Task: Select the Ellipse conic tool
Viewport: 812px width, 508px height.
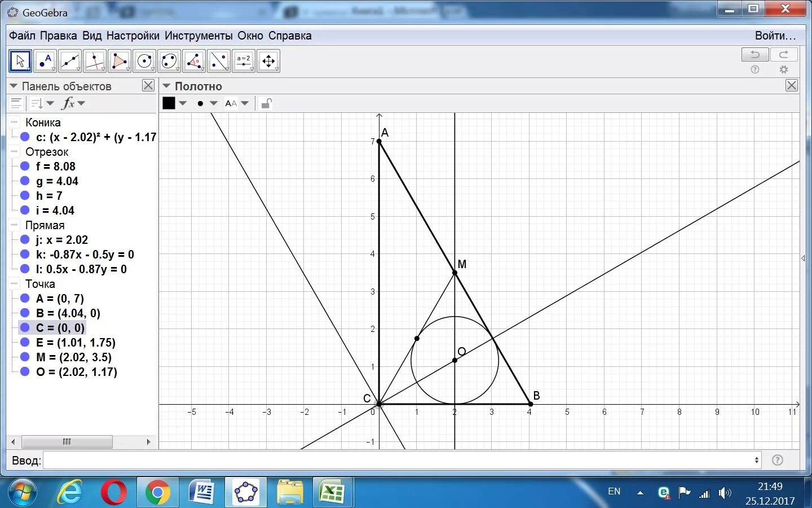Action: pos(169,61)
